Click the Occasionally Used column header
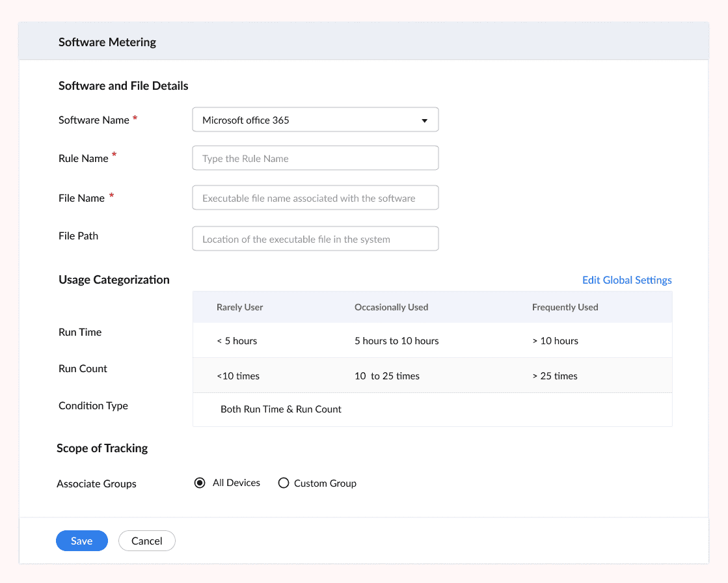728x583 pixels. click(x=391, y=306)
